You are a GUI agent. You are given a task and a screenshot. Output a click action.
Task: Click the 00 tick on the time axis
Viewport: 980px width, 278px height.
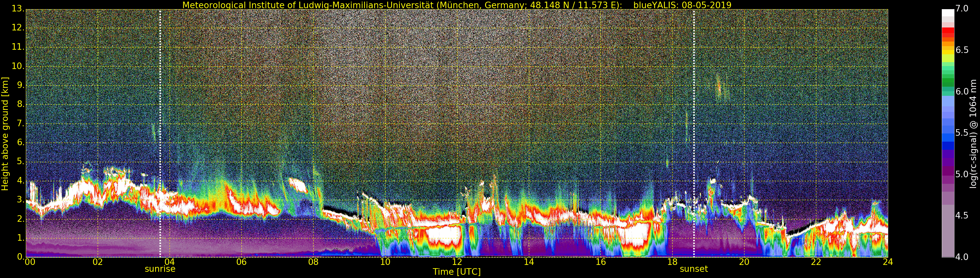pos(30,262)
